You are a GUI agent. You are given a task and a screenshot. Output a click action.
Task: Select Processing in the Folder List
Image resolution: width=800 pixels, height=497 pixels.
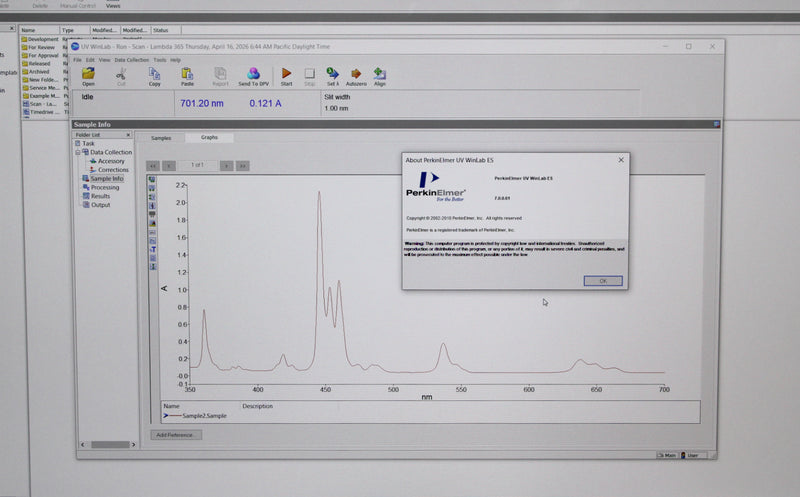tap(105, 187)
